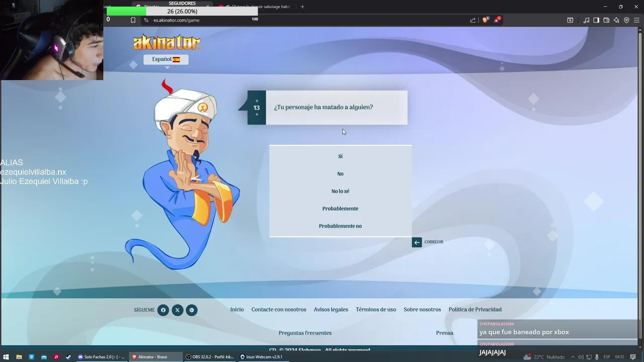Screen dimensions: 644x362
Task: Open the third social icon next to Sígueme
Action: tap(192, 310)
